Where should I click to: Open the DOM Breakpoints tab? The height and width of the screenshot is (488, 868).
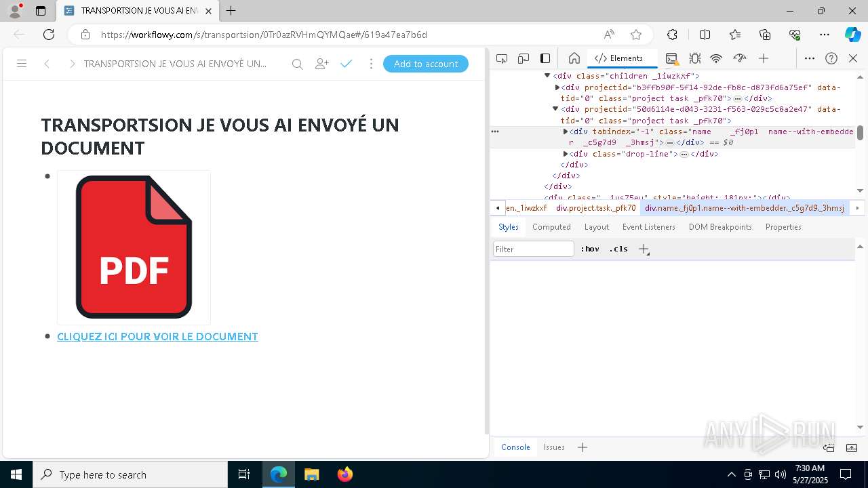click(x=720, y=227)
